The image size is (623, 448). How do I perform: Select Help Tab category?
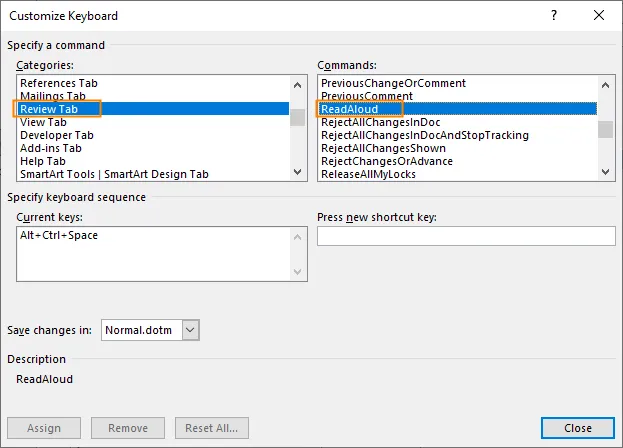(x=43, y=161)
